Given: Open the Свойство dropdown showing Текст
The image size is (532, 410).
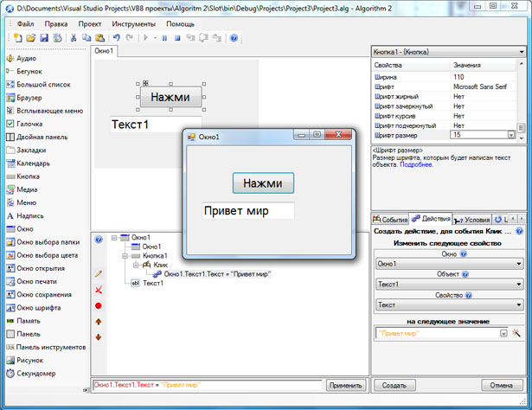Looking at the screenshot, I should click(449, 304).
